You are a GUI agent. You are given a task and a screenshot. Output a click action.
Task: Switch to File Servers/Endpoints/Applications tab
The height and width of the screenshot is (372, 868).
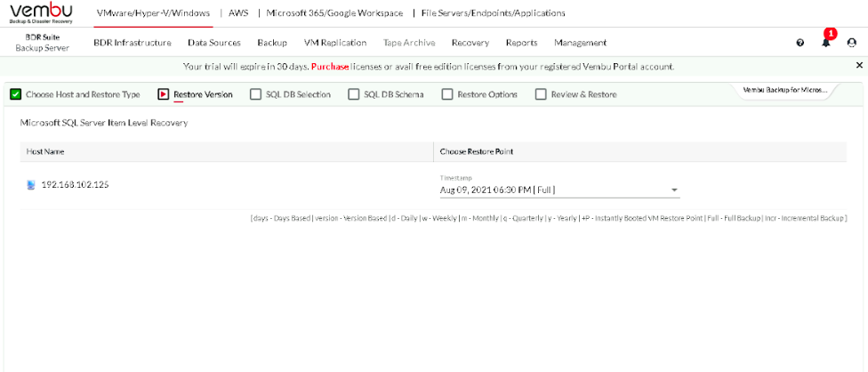(494, 13)
